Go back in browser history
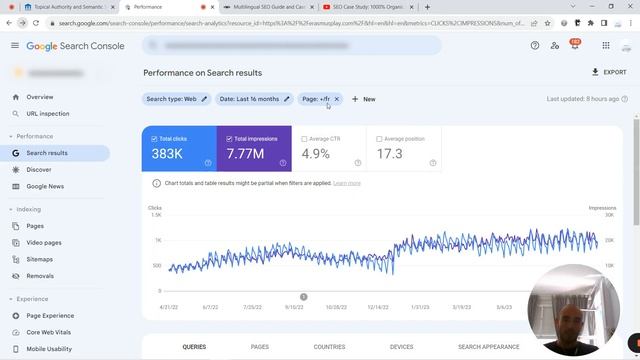 coord(9,23)
